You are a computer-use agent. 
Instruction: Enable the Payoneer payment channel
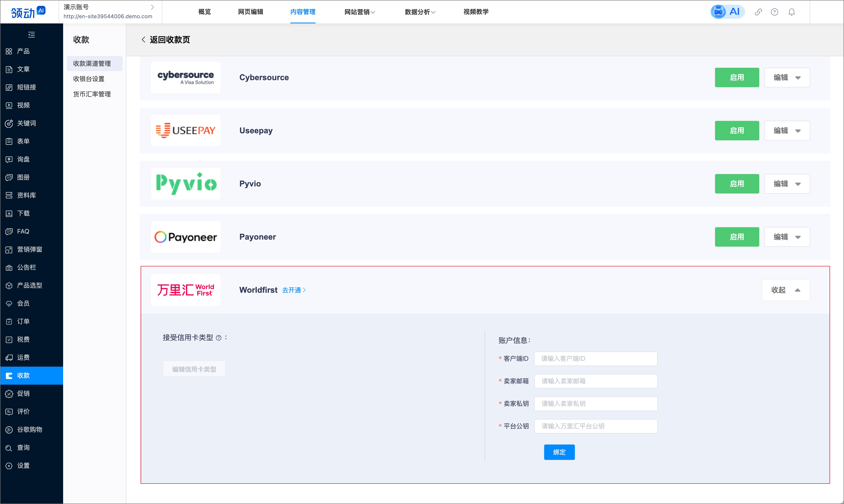click(x=737, y=237)
